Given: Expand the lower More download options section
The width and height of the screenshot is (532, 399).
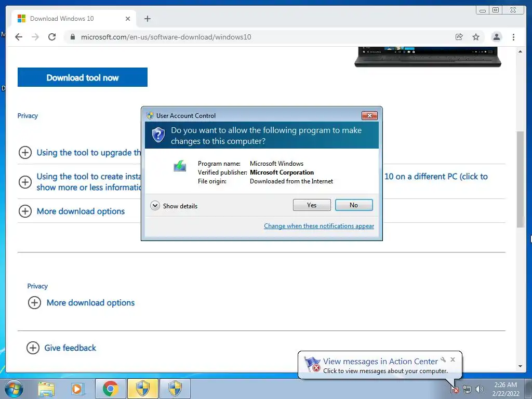Looking at the screenshot, I should click(x=35, y=303).
